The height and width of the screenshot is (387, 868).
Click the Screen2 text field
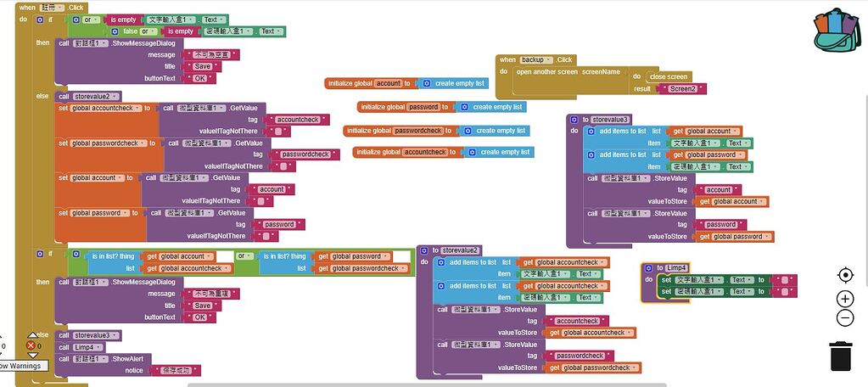pyautogui.click(x=682, y=89)
